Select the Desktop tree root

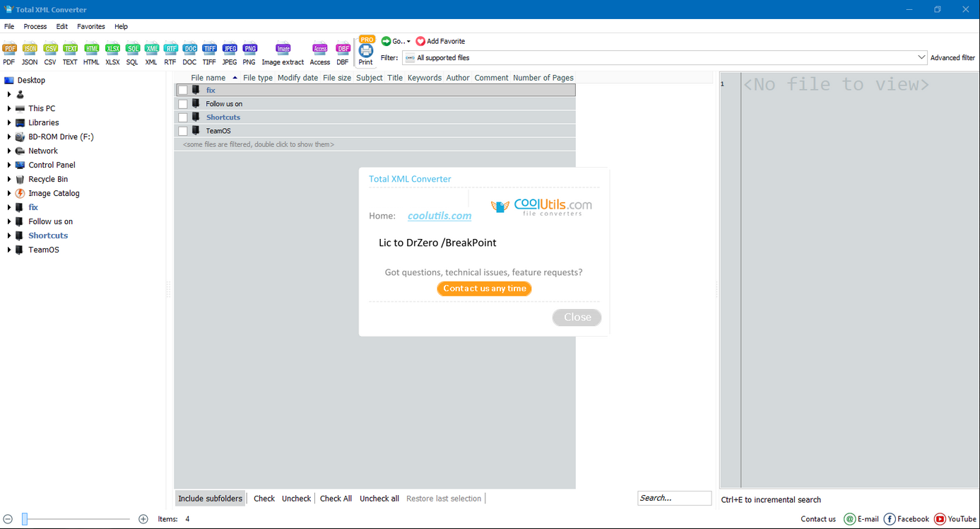coord(31,80)
